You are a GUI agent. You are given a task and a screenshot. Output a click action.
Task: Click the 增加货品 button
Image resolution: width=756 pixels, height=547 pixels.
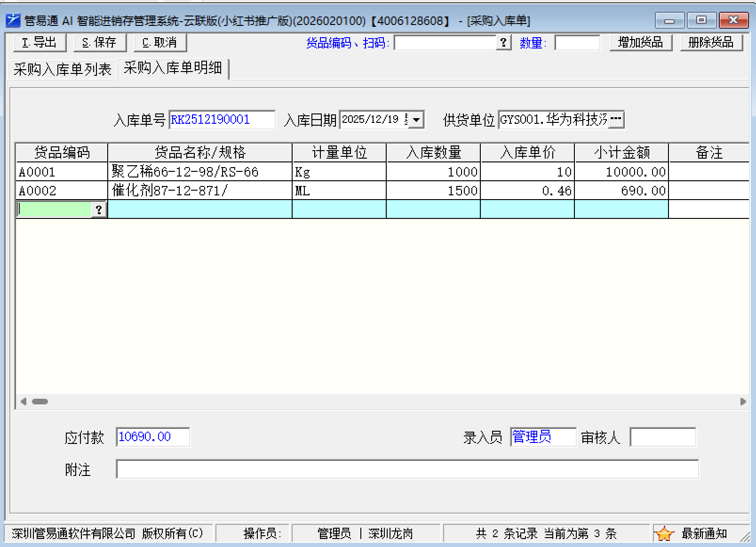(x=640, y=42)
